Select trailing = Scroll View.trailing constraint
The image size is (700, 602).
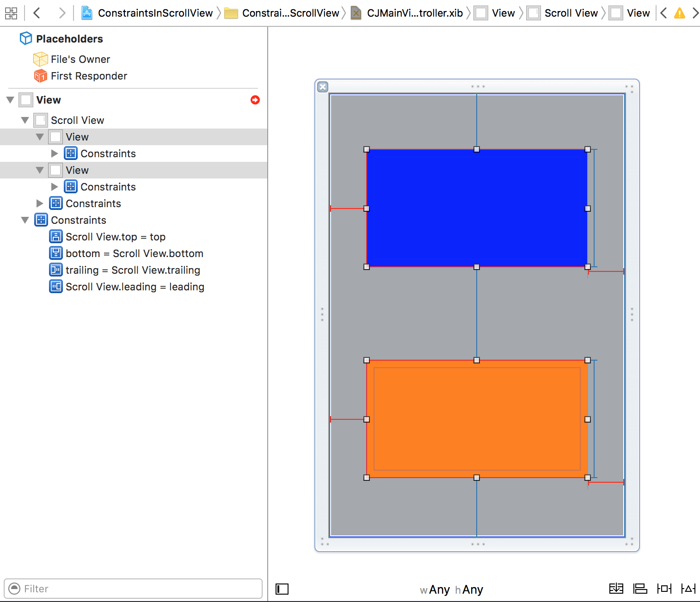[133, 270]
